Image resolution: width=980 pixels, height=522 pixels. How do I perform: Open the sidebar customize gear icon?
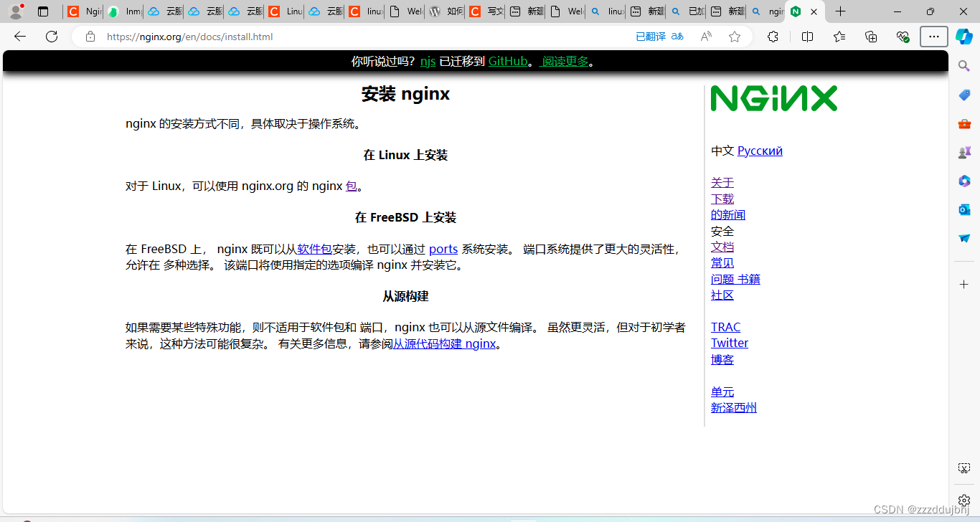coord(963,500)
